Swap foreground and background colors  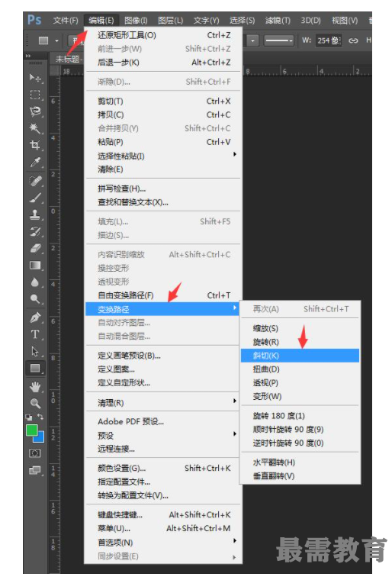click(x=40, y=417)
